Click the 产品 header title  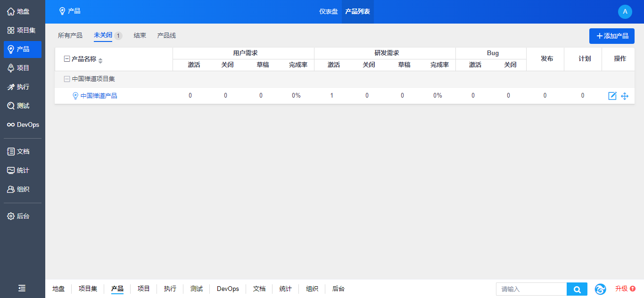pyautogui.click(x=69, y=11)
